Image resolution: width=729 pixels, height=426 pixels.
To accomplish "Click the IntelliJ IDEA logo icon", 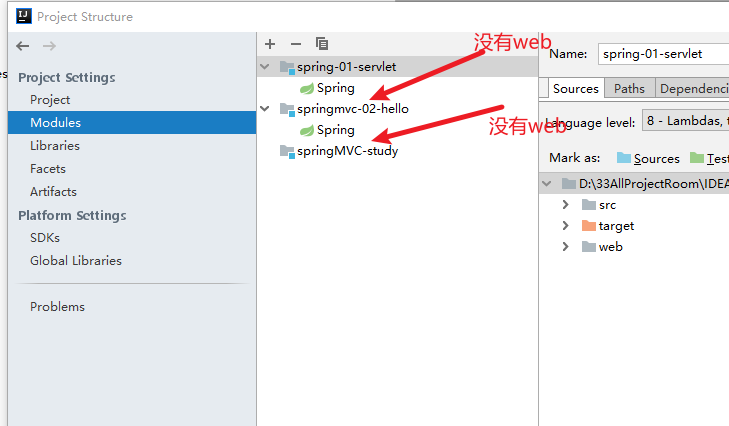I will 24,16.
